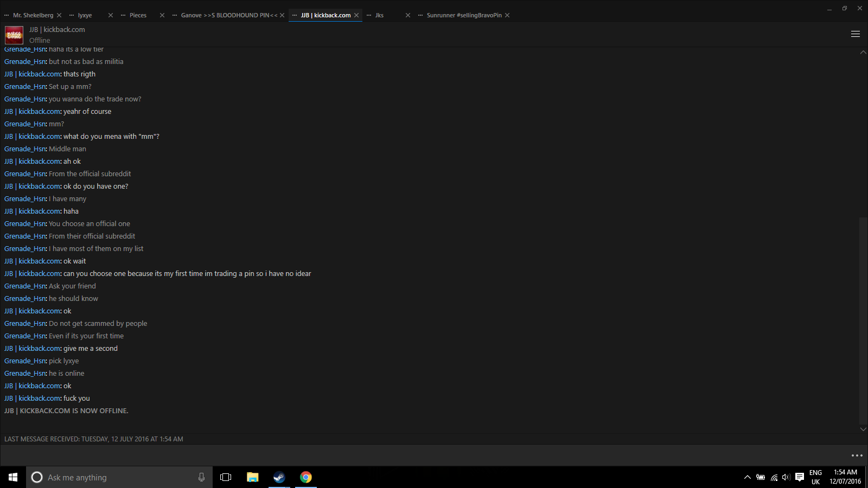Click the "he is online" message
The width and height of the screenshot is (868, 488).
(66, 374)
